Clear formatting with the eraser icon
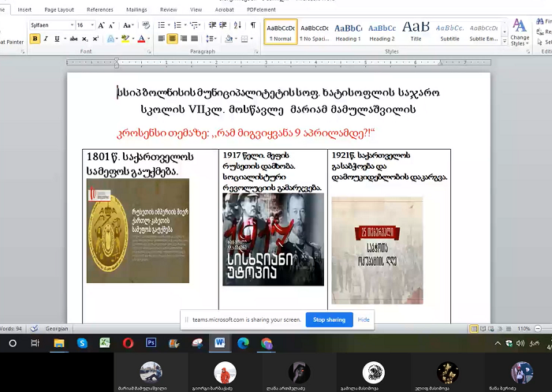The width and height of the screenshot is (552, 392). pos(146,25)
